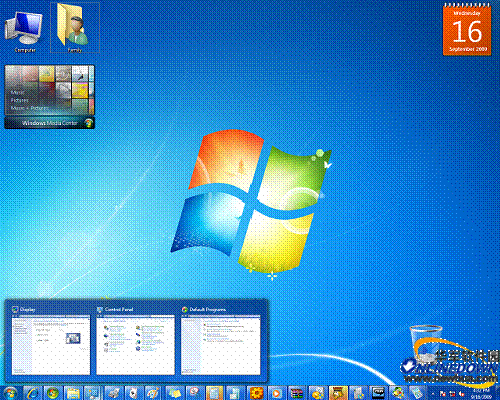Open the Computer desktop icon
The image size is (500, 400).
(24, 32)
